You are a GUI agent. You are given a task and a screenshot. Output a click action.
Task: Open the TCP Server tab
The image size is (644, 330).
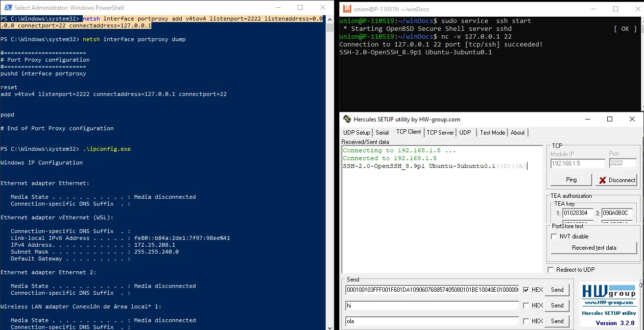(440, 132)
